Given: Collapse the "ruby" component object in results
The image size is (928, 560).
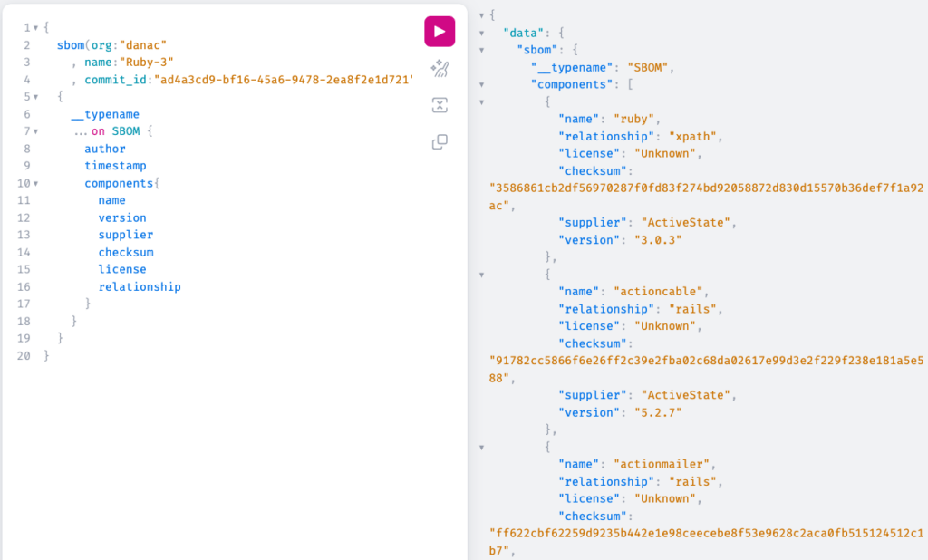Looking at the screenshot, I should 481,101.
